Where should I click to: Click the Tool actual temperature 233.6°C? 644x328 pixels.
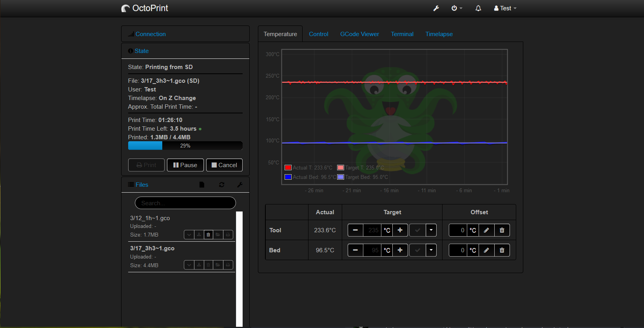coord(325,230)
